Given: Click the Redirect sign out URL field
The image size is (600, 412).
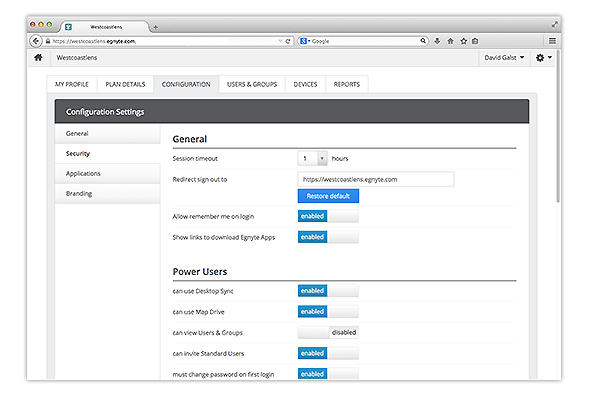Looking at the screenshot, I should pyautogui.click(x=375, y=179).
